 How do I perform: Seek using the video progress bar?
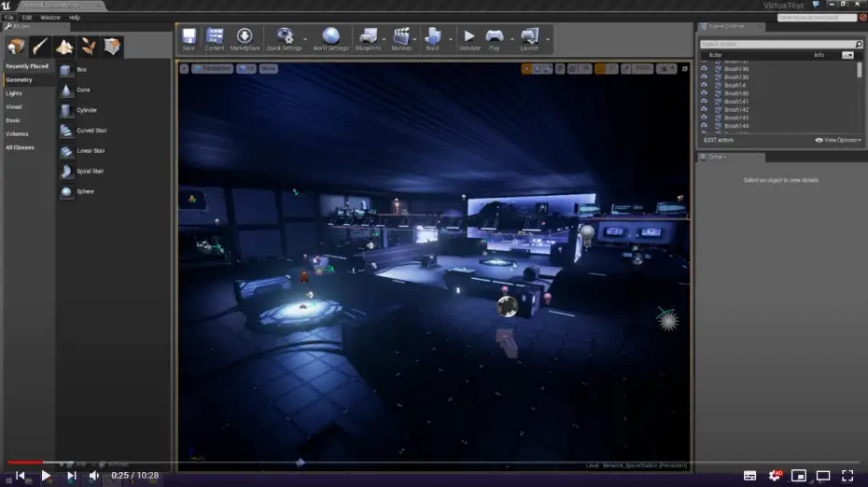pos(434,462)
